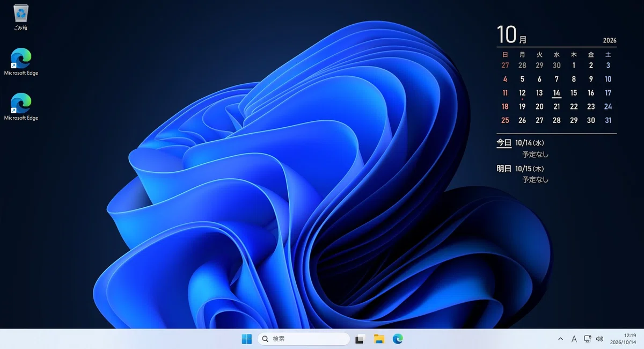Launch Microsoft Edge from the taskbar

[x=398, y=339]
